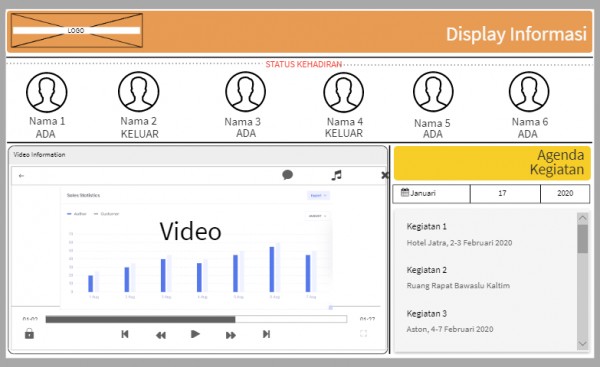Screen dimensions: 600x367
Task: Click agenda scrollbar down arrow
Action: pos(582,344)
